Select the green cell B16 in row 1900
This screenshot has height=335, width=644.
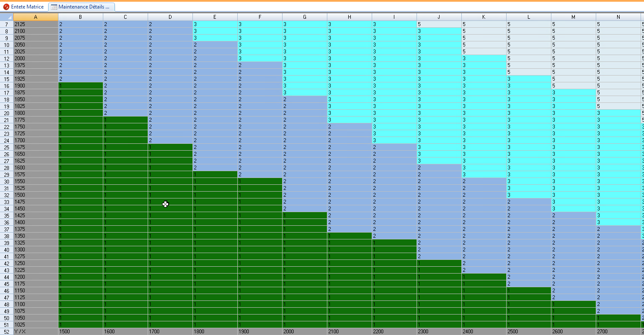coord(81,86)
